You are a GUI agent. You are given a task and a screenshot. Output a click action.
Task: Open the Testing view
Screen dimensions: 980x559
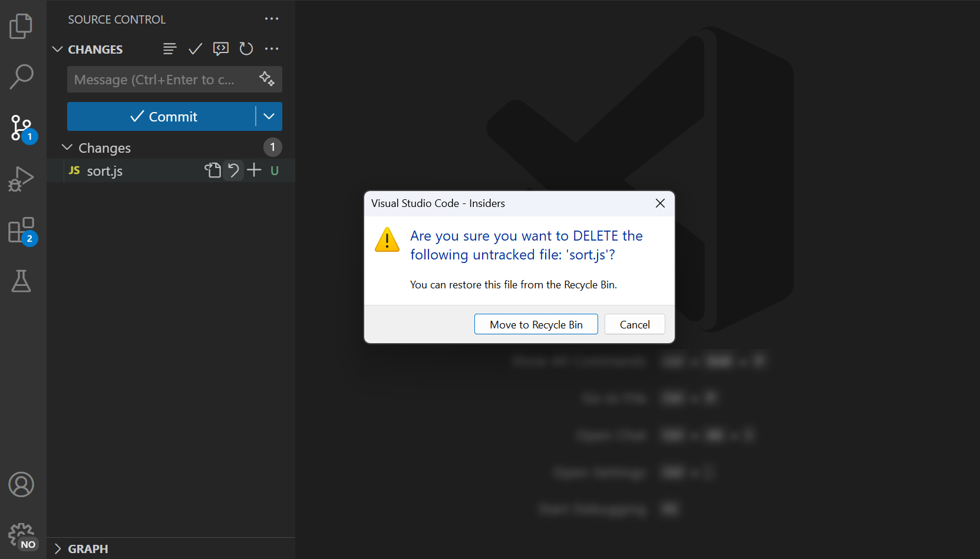(x=22, y=281)
